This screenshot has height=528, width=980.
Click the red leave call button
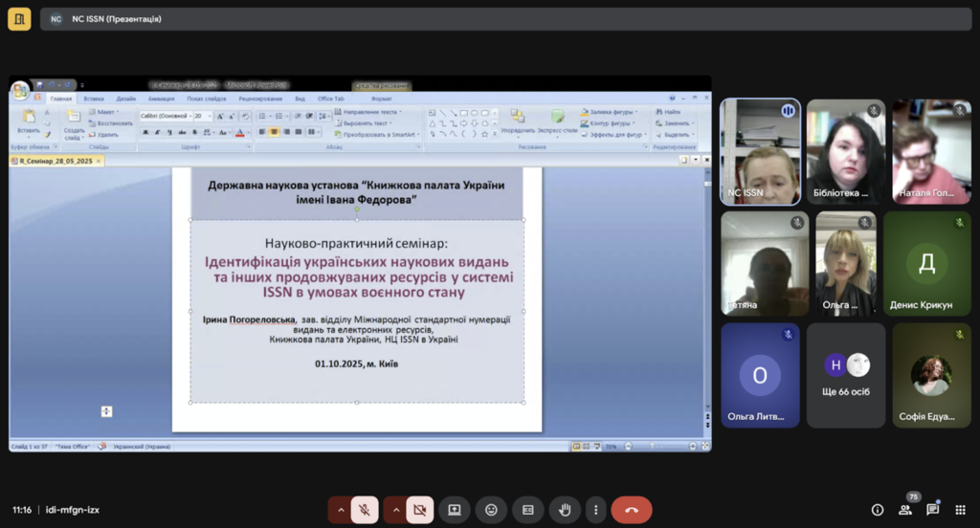[x=632, y=510]
